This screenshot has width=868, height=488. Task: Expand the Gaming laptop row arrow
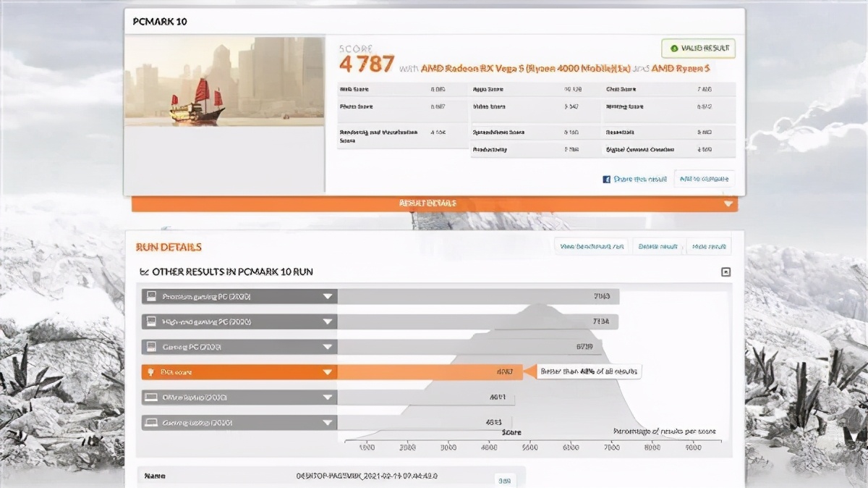(x=328, y=423)
